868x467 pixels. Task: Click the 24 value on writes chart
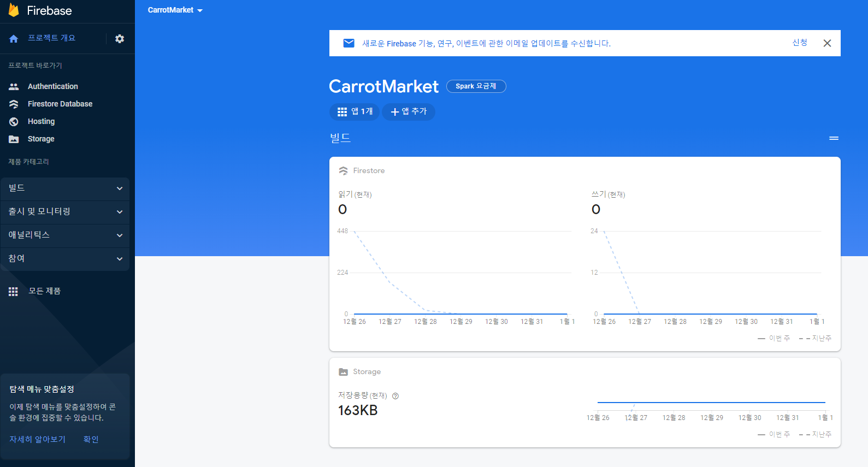pyautogui.click(x=594, y=231)
